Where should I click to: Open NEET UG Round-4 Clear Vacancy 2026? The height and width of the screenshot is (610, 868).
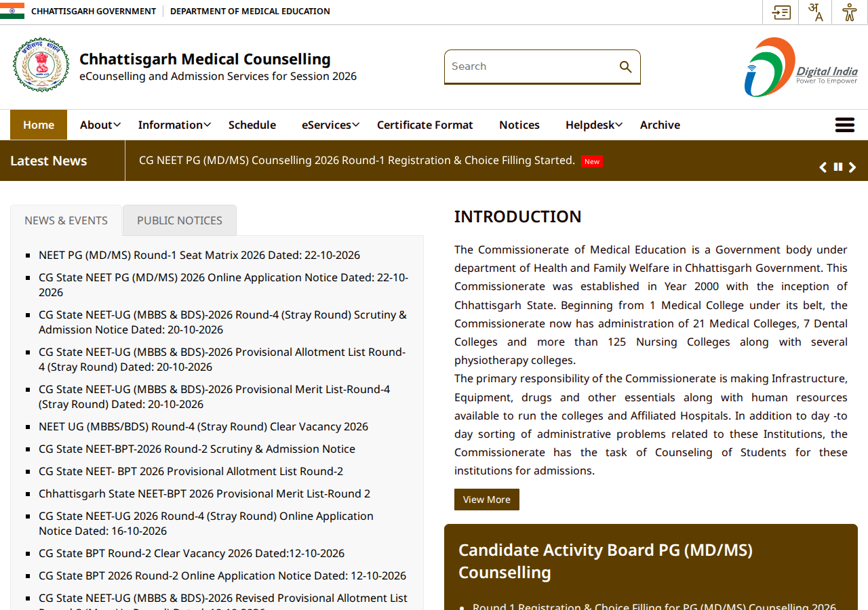[203, 426]
